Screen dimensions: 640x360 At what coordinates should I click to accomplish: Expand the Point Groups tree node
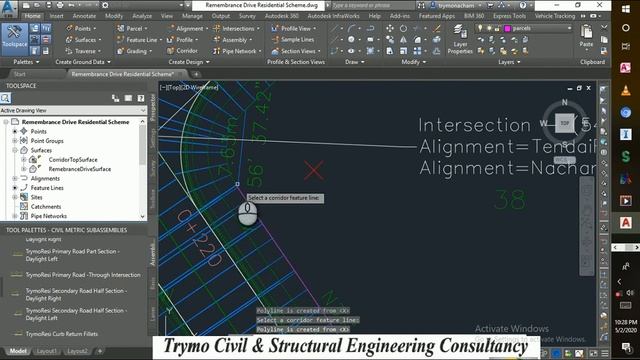(15, 141)
